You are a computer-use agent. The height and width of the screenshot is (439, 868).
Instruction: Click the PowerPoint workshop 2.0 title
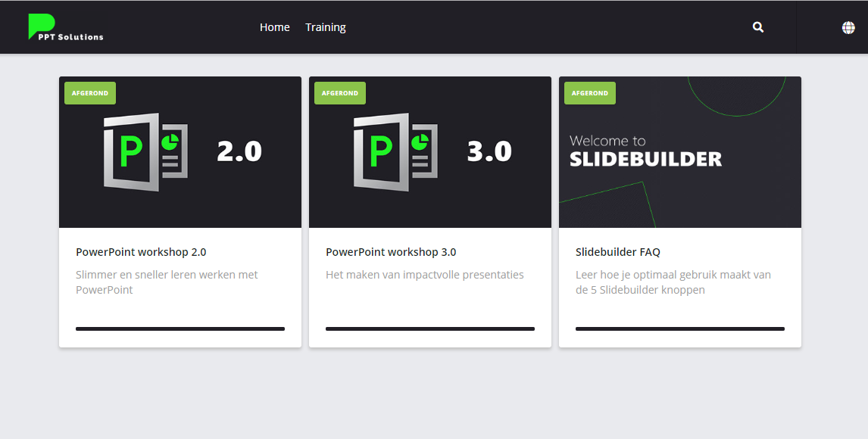pos(141,252)
